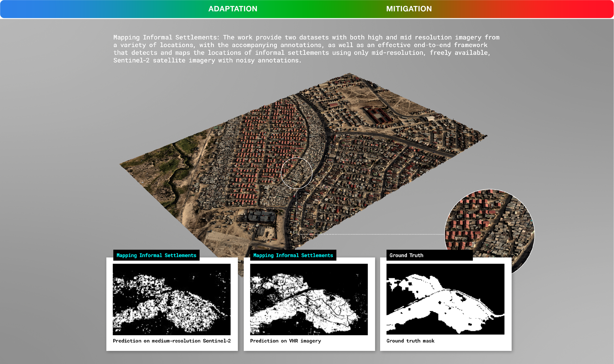The height and width of the screenshot is (364, 614).
Task: Click the Mapping Informal Settlements tag above the VHR prediction
Action: tap(293, 255)
